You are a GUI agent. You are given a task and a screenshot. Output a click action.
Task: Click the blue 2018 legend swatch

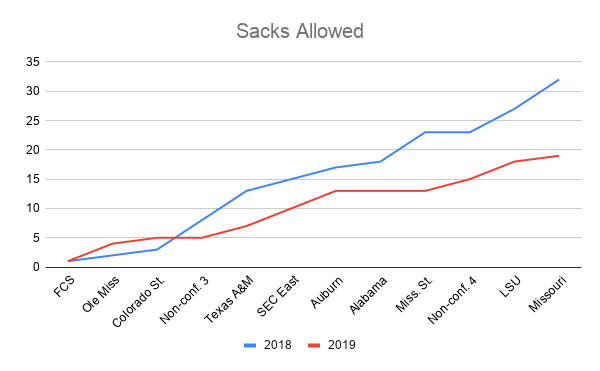pyautogui.click(x=250, y=345)
